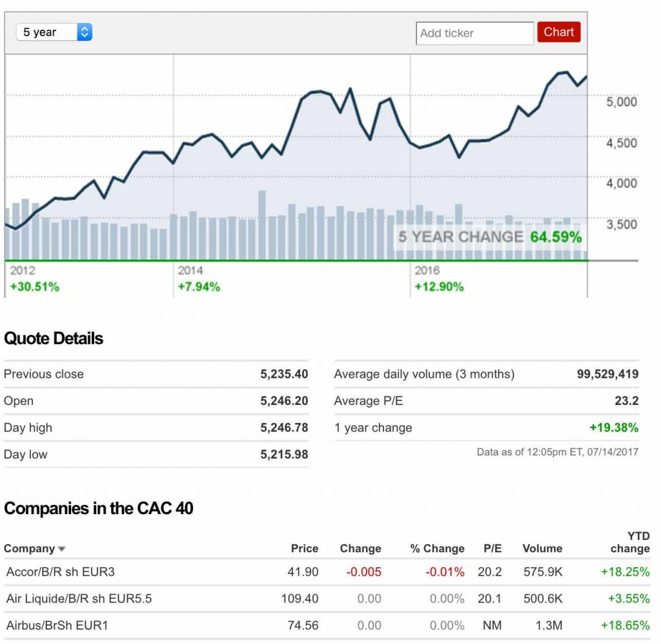Click the 2016 label on chart timeline
This screenshot has width=661, height=644.
pos(427,271)
